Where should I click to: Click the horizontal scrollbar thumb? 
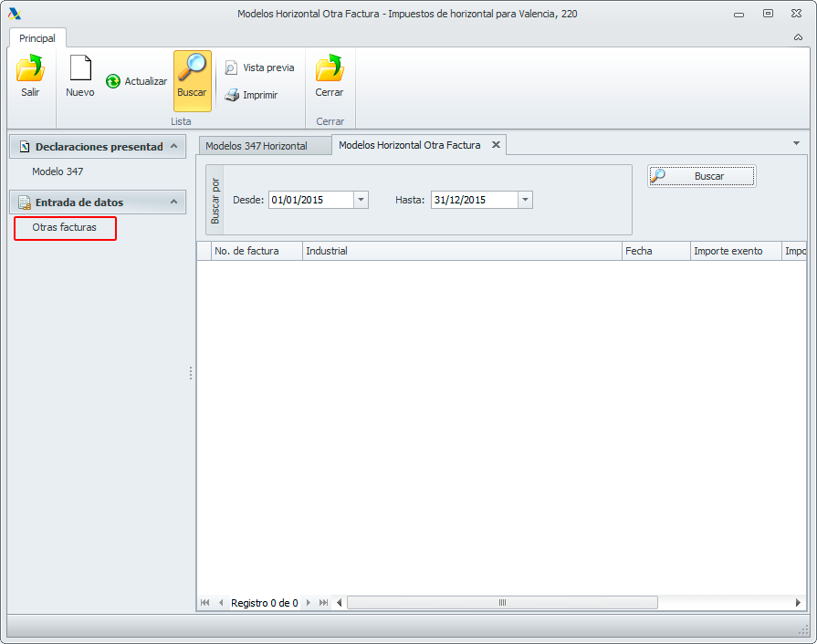[x=502, y=602]
